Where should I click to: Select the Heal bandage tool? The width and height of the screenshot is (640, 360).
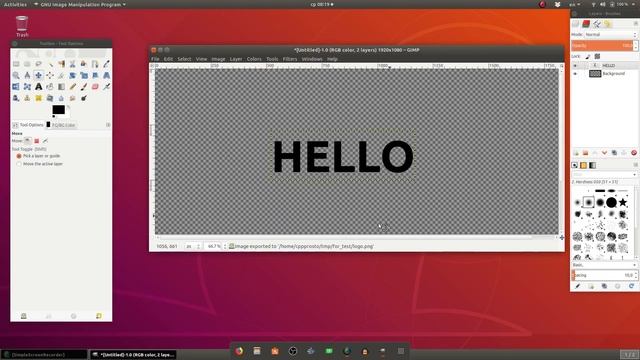point(38,98)
